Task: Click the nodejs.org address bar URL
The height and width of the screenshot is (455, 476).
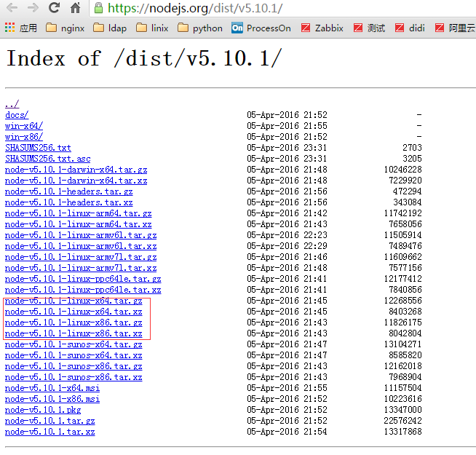Action: tap(195, 9)
